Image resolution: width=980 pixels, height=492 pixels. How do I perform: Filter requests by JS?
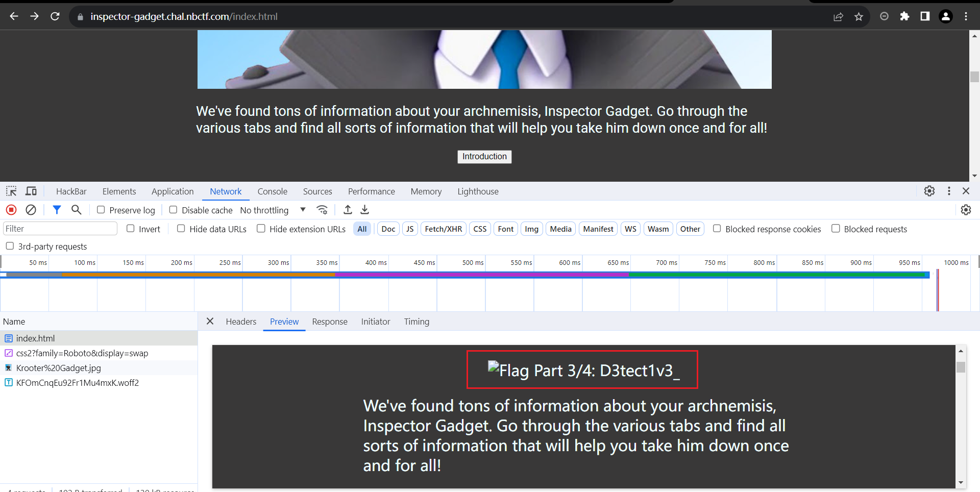(x=410, y=229)
